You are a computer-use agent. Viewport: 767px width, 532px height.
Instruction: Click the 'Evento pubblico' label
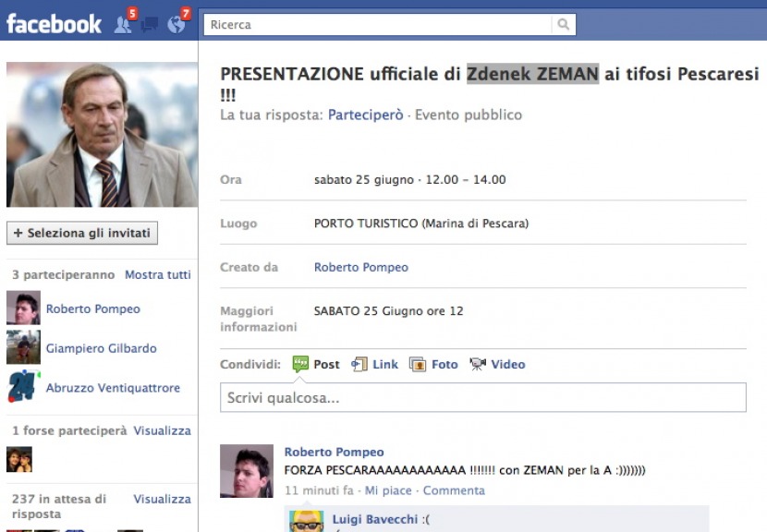point(469,115)
